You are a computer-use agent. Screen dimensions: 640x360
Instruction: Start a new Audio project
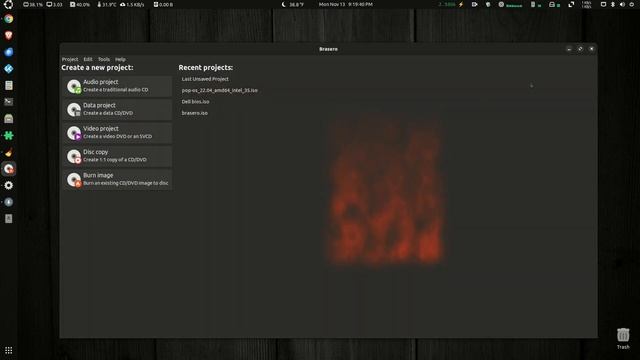pos(117,86)
